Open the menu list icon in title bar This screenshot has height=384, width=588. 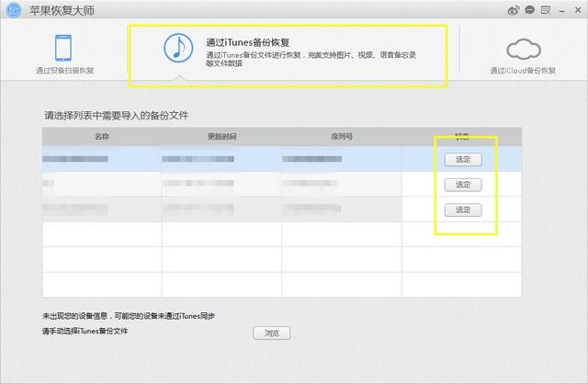[546, 10]
